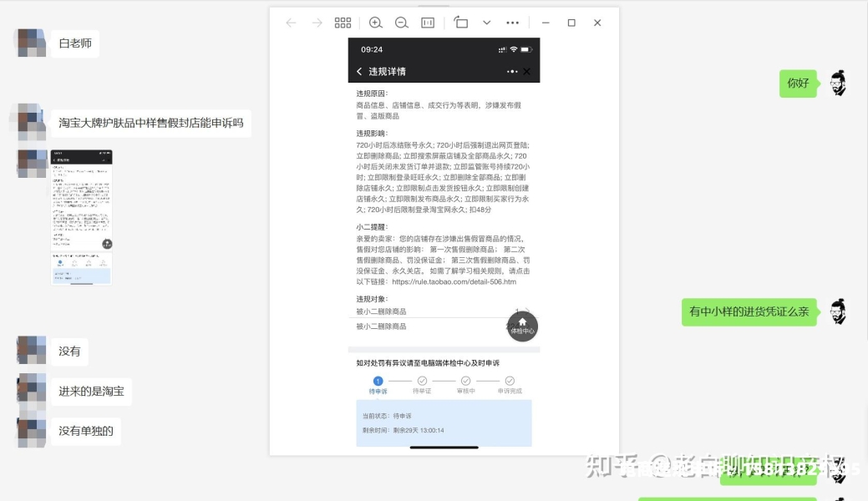This screenshot has width=868, height=501.
Task: Go to previous image in viewer
Action: coord(291,23)
